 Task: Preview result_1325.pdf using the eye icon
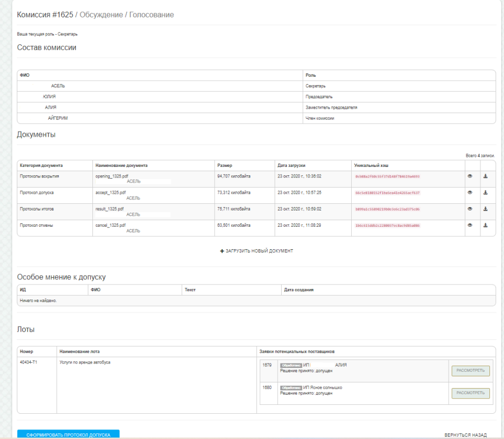coord(470,209)
